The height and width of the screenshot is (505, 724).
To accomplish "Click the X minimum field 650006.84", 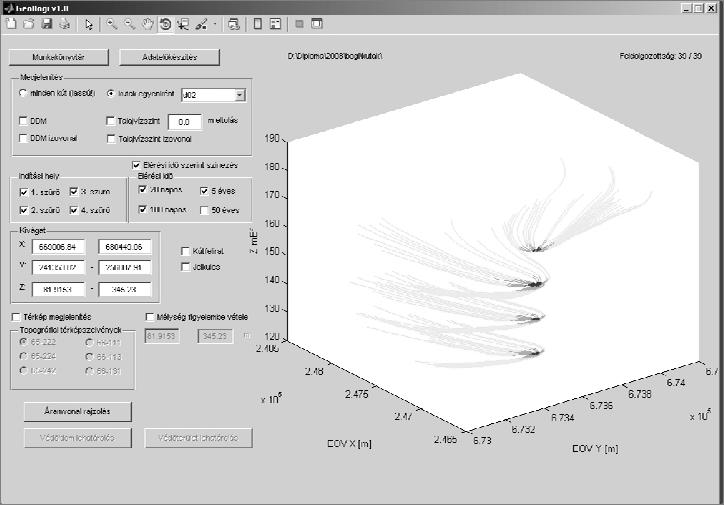I will coord(58,247).
